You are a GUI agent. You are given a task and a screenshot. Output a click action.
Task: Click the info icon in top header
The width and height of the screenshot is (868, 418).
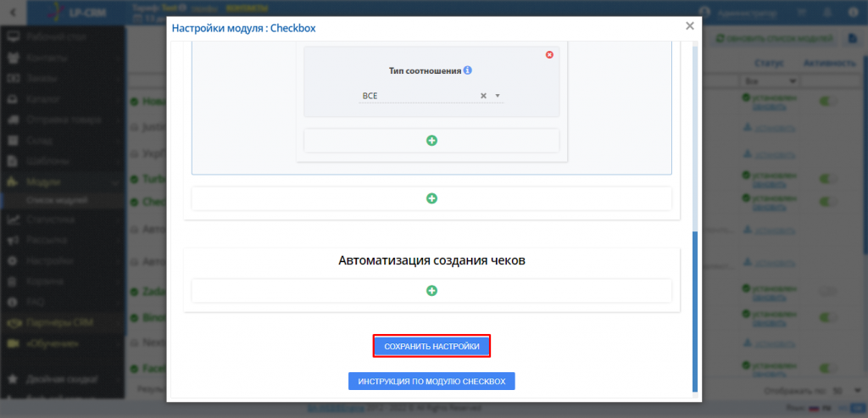tap(853, 12)
